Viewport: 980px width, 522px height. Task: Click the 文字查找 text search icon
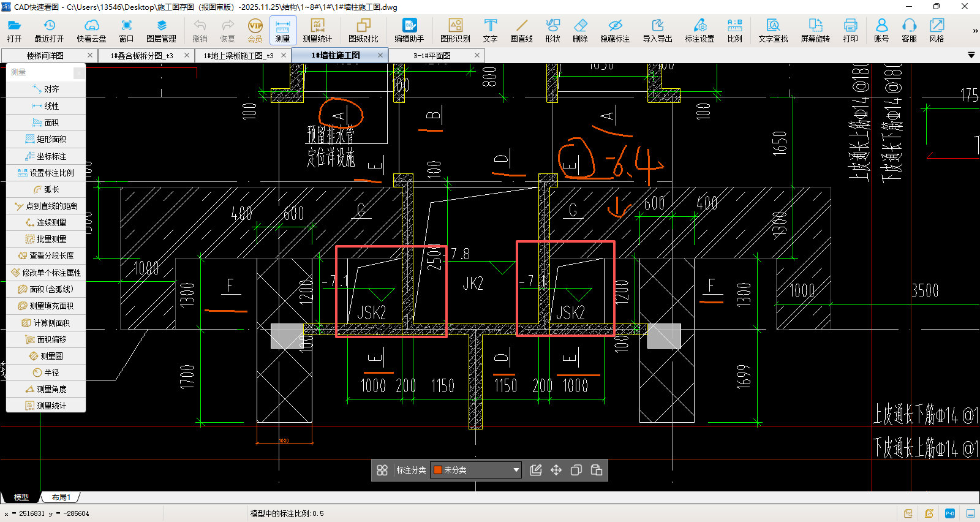click(x=773, y=30)
